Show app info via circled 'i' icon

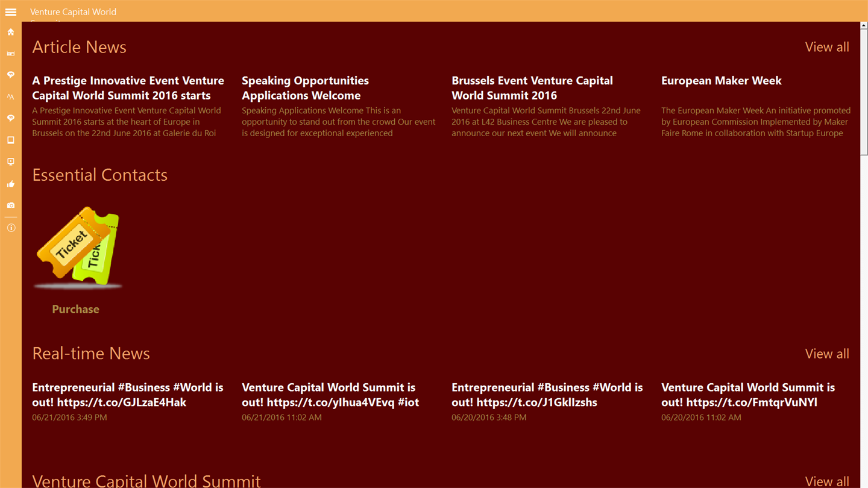(11, 228)
